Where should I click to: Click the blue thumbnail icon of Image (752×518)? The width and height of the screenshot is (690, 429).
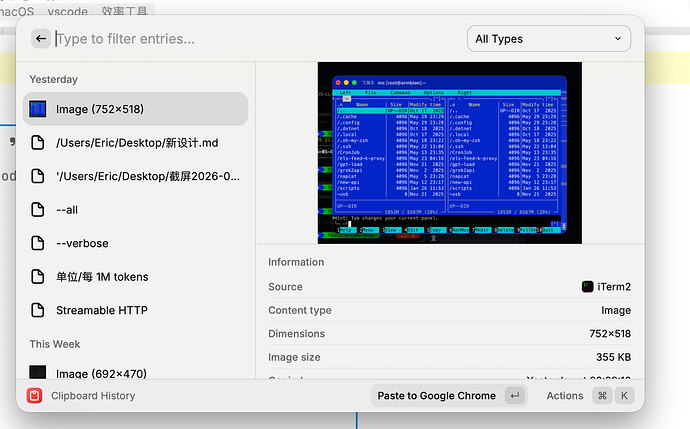pos(38,109)
